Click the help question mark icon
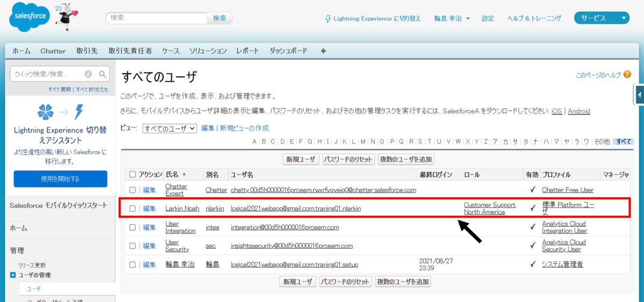The height and width of the screenshot is (302, 644). pos(627,75)
